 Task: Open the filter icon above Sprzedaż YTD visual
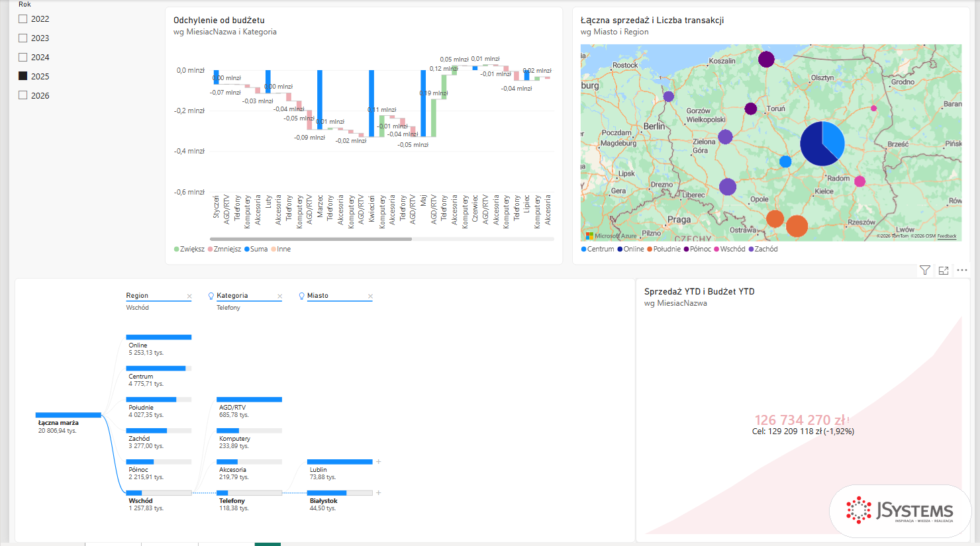[x=925, y=270]
